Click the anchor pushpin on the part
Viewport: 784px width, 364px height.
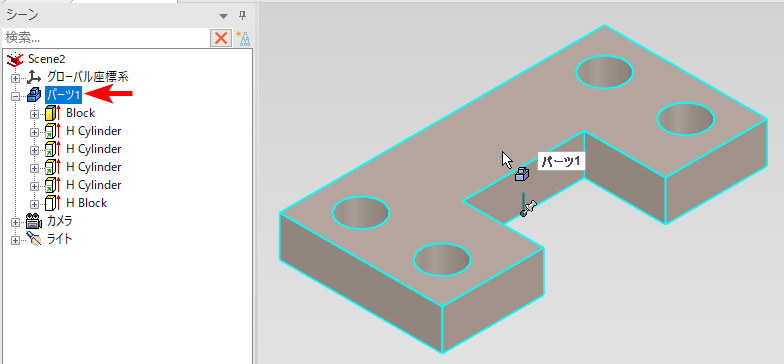[528, 208]
